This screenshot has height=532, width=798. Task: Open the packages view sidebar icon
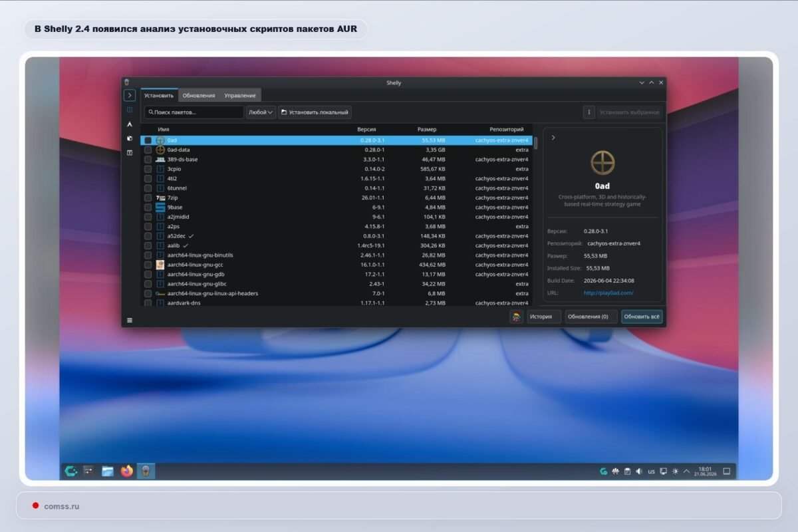click(130, 110)
